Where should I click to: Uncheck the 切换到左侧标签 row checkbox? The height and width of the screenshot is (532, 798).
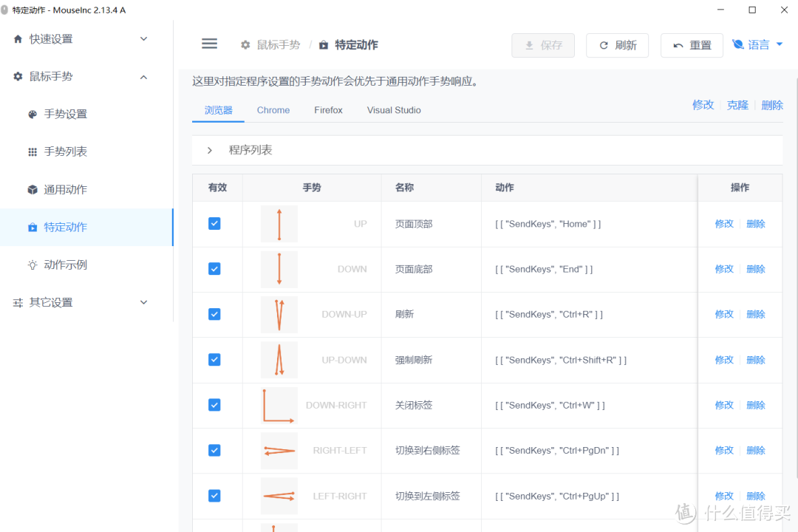[214, 495]
